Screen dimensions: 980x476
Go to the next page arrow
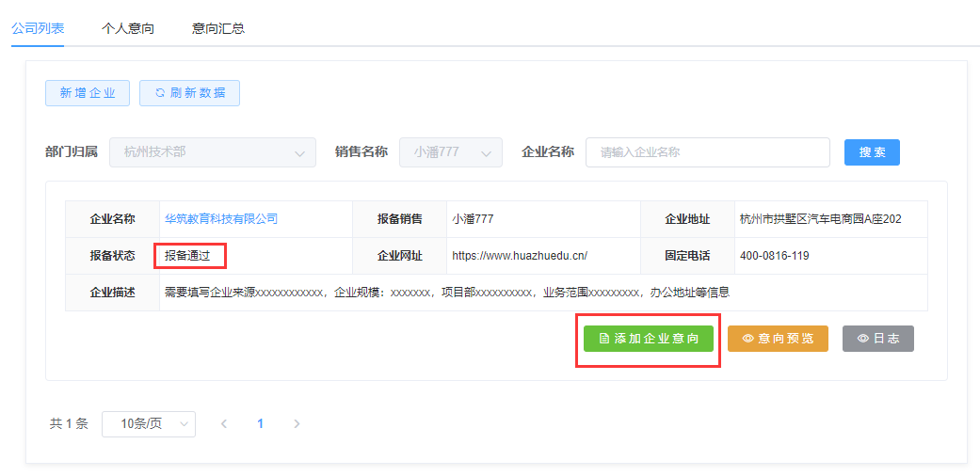pos(297,424)
